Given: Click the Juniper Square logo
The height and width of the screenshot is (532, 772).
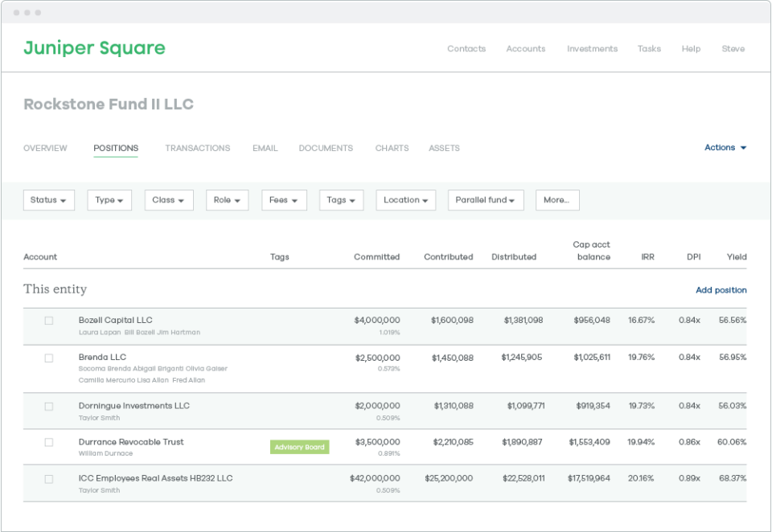Looking at the screenshot, I should 95,48.
